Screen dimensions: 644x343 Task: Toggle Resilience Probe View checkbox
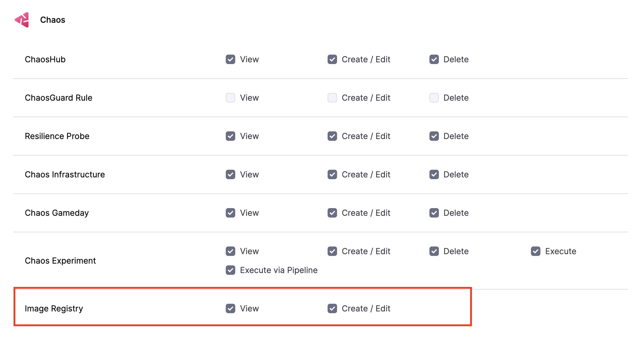tap(231, 136)
